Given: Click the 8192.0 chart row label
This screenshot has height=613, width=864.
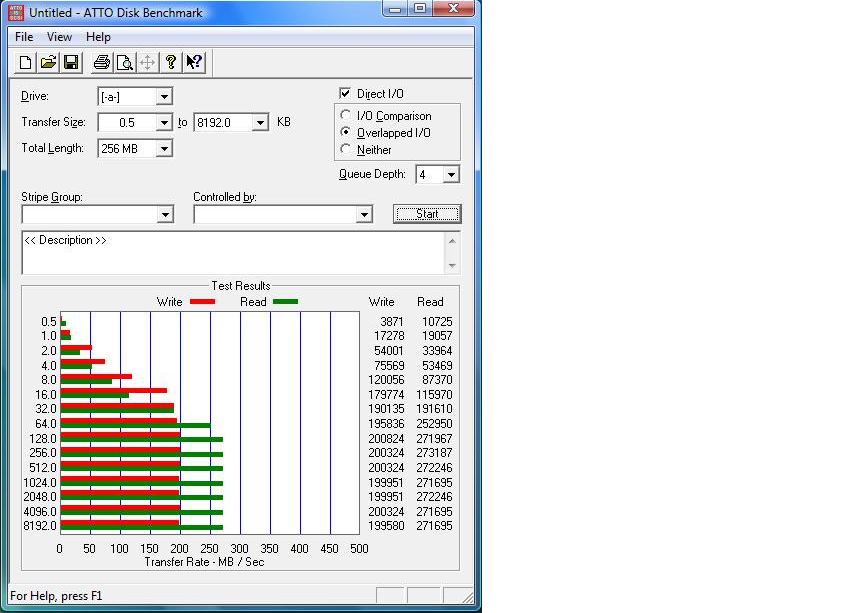Looking at the screenshot, I should tap(40, 526).
